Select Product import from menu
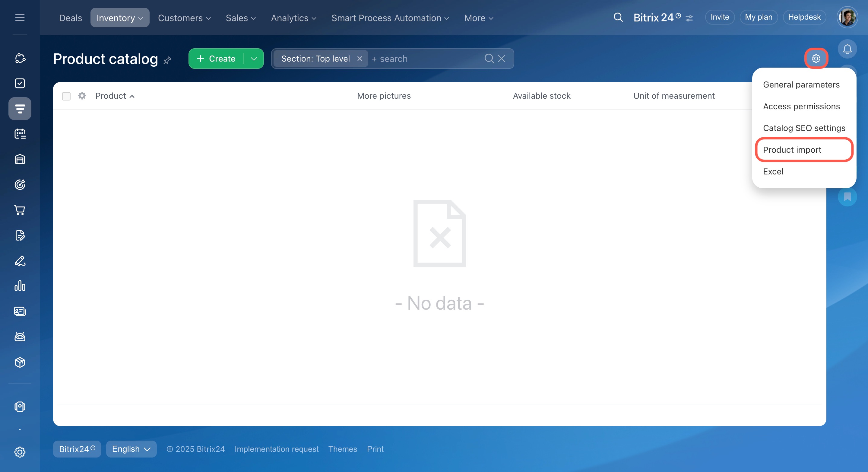868x472 pixels. [x=792, y=150]
